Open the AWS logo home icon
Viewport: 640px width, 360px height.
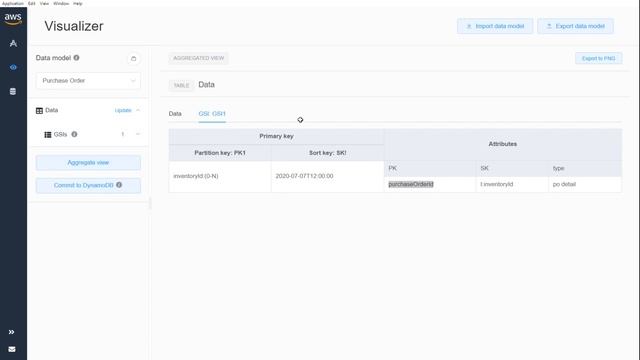click(x=13, y=18)
